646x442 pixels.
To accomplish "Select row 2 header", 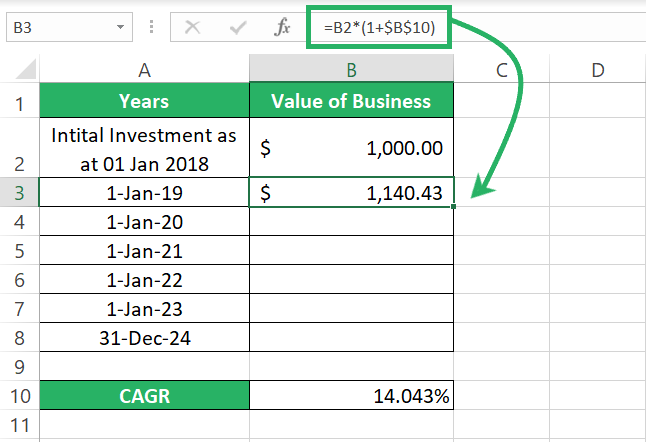I will pos(19,148).
